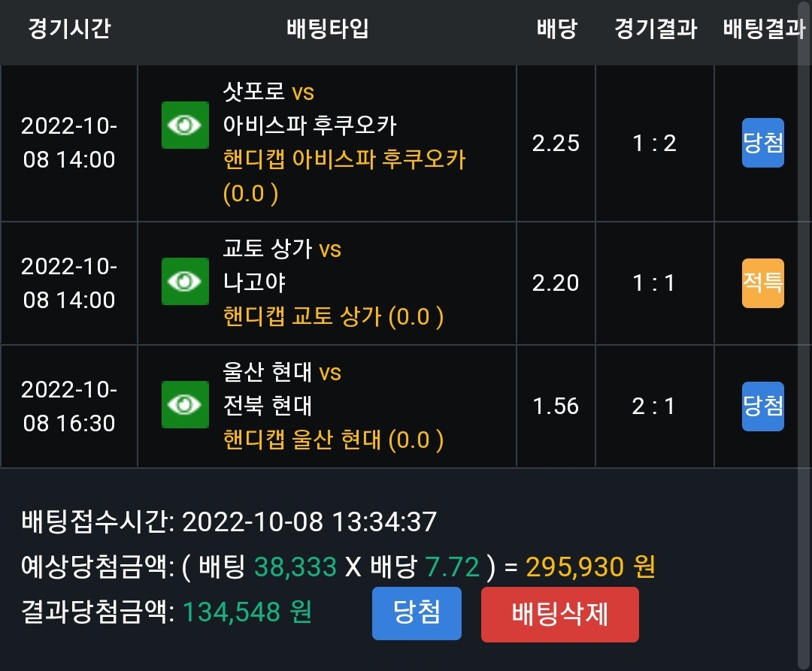Click the 295,930 원 expected payout amount

pos(591,567)
